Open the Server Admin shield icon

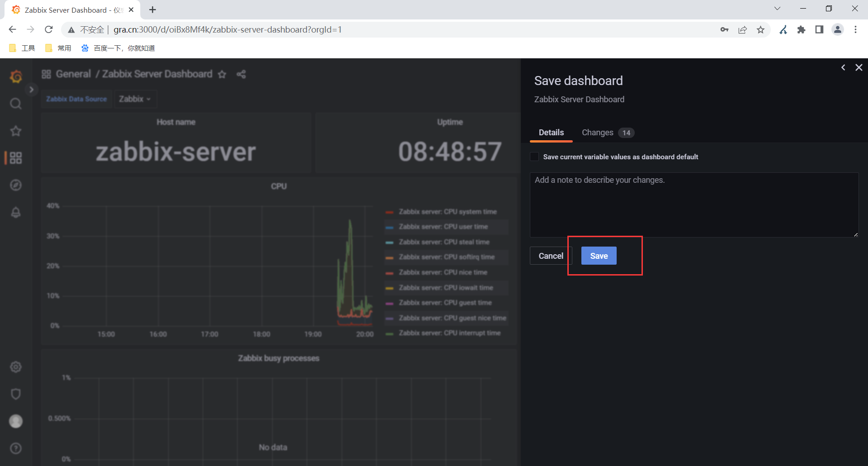click(16, 394)
